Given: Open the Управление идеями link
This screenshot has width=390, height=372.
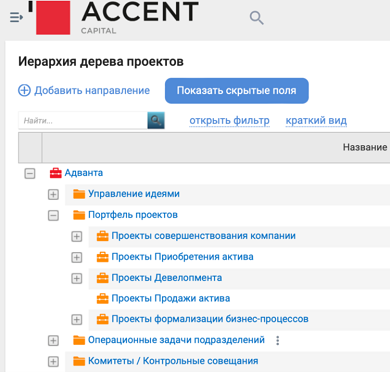Looking at the screenshot, I should (134, 194).
